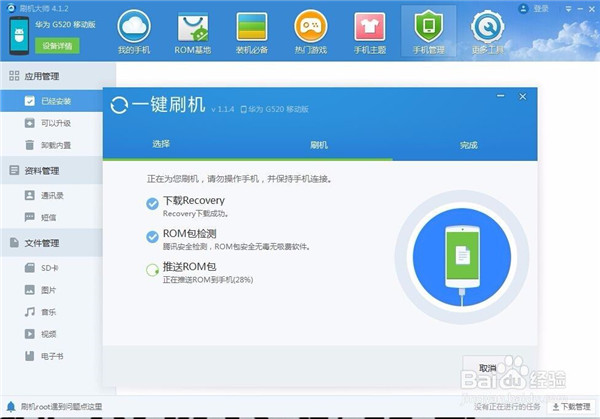Click the 装机必备 icon
The height and width of the screenshot is (419, 600).
(252, 27)
